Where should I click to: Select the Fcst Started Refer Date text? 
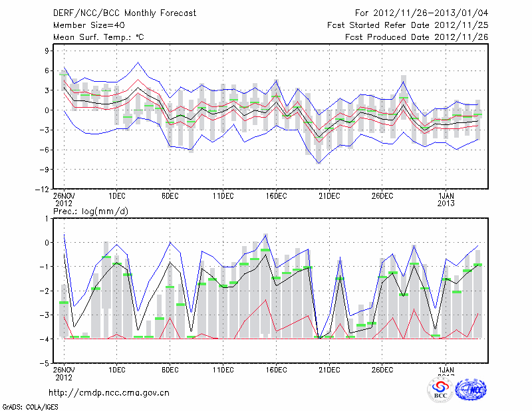[x=408, y=25]
